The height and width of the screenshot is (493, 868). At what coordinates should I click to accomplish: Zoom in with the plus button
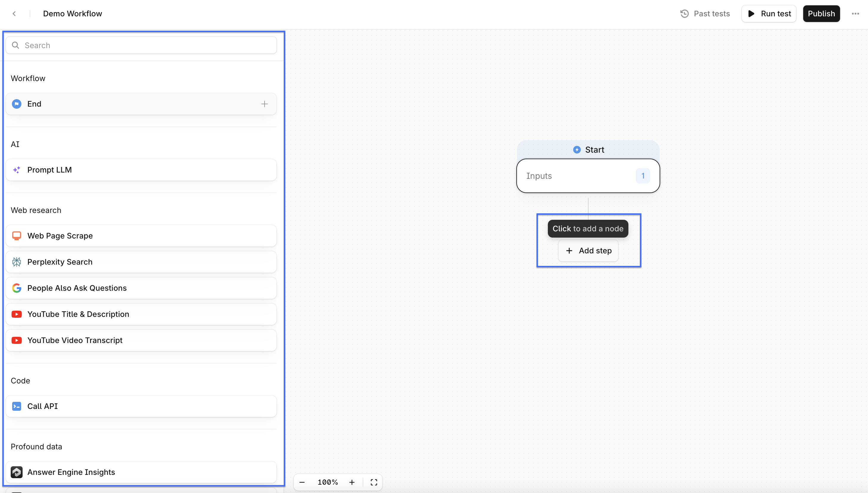coord(352,482)
